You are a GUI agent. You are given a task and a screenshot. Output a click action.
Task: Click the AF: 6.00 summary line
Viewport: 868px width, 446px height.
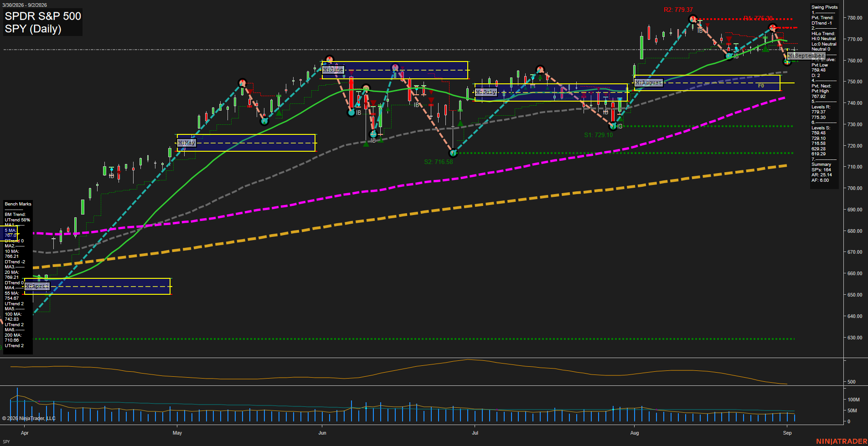pyautogui.click(x=820, y=180)
